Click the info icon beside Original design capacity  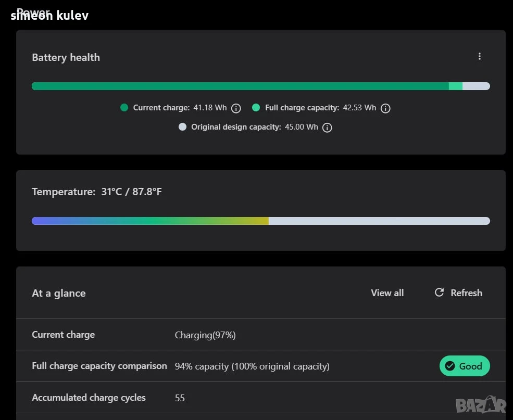(x=327, y=128)
